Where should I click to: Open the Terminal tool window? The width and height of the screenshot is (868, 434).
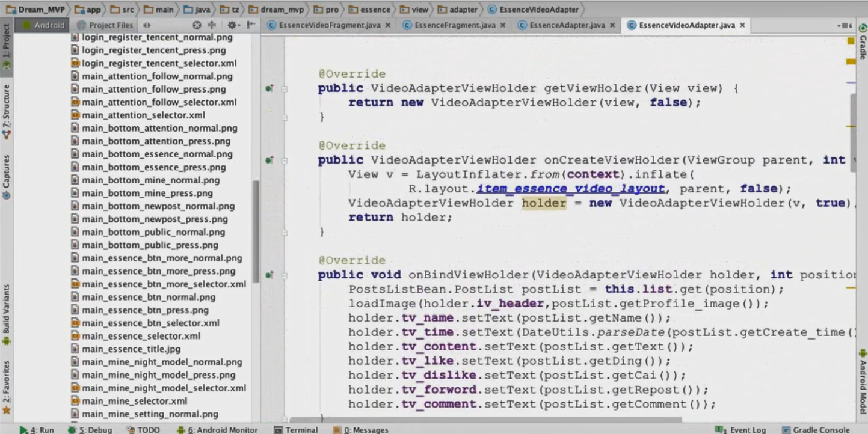(x=295, y=430)
